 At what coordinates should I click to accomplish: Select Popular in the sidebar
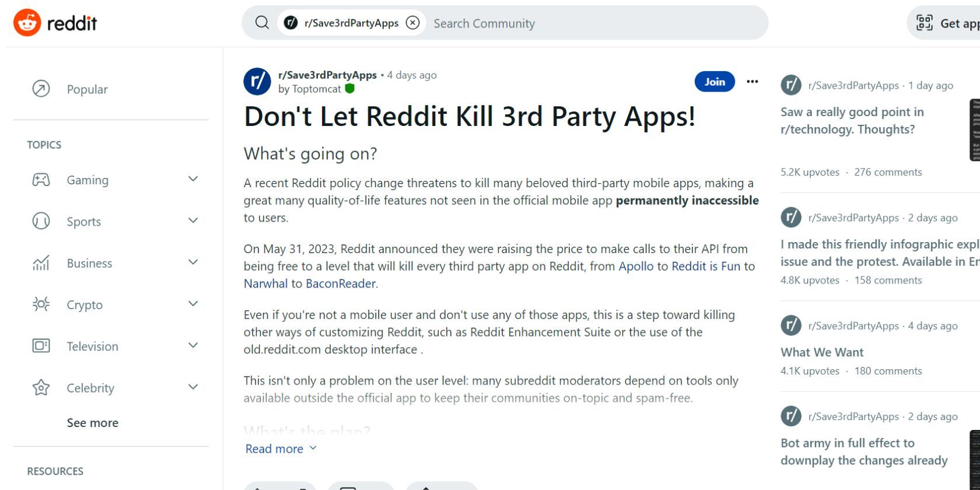(x=87, y=89)
